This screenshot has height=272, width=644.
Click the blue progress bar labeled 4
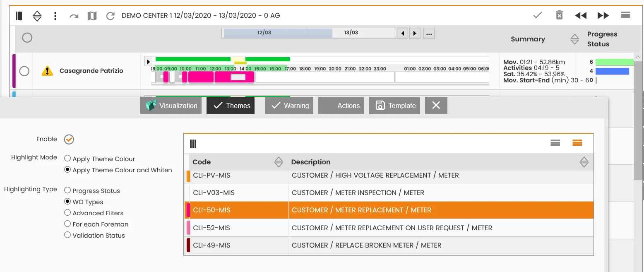click(612, 71)
